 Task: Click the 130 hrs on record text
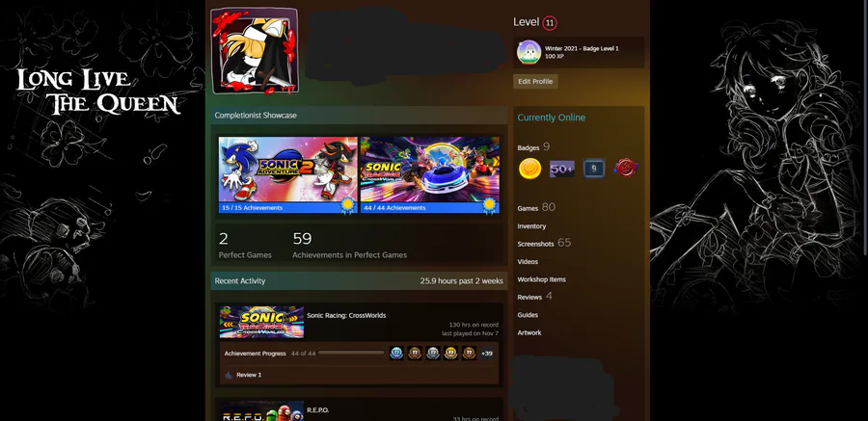tap(474, 325)
